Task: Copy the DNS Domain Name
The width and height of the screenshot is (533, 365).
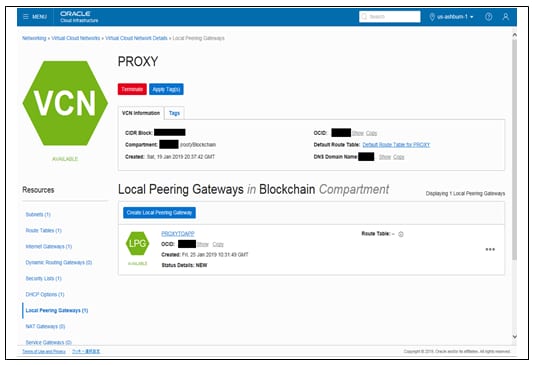Action: coord(399,157)
